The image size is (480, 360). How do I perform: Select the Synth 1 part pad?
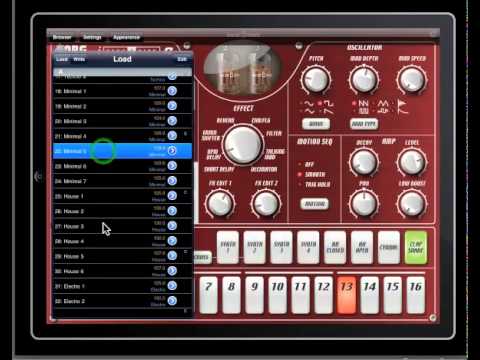click(x=228, y=247)
